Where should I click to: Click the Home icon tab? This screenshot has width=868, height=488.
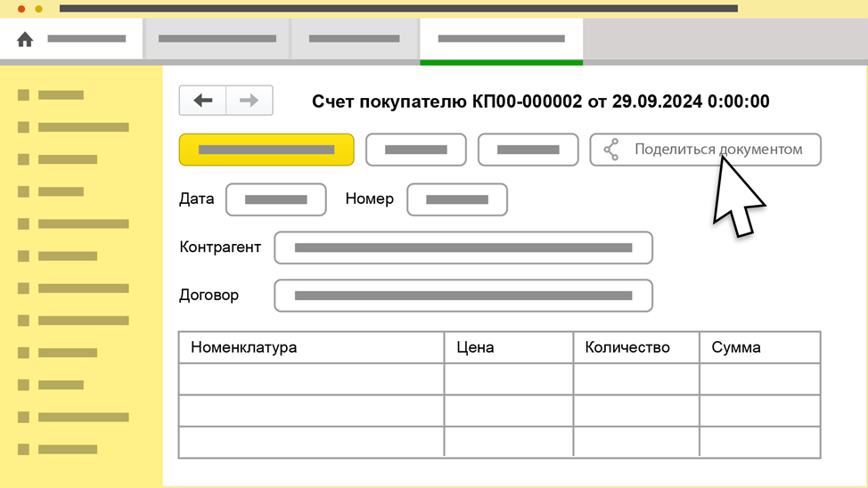point(25,39)
